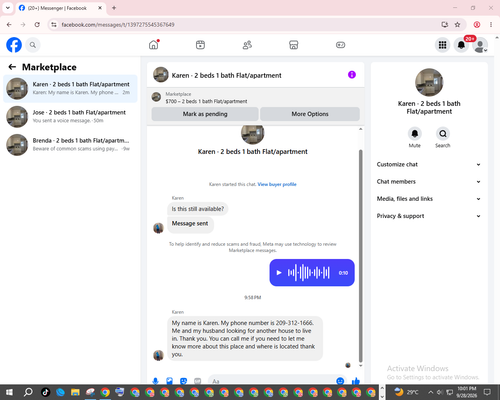
Task: Open the Friends icon in top navigation
Action: point(247,45)
